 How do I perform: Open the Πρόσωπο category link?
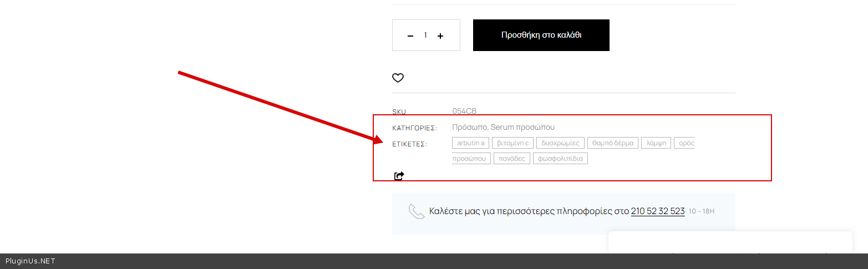click(x=470, y=127)
